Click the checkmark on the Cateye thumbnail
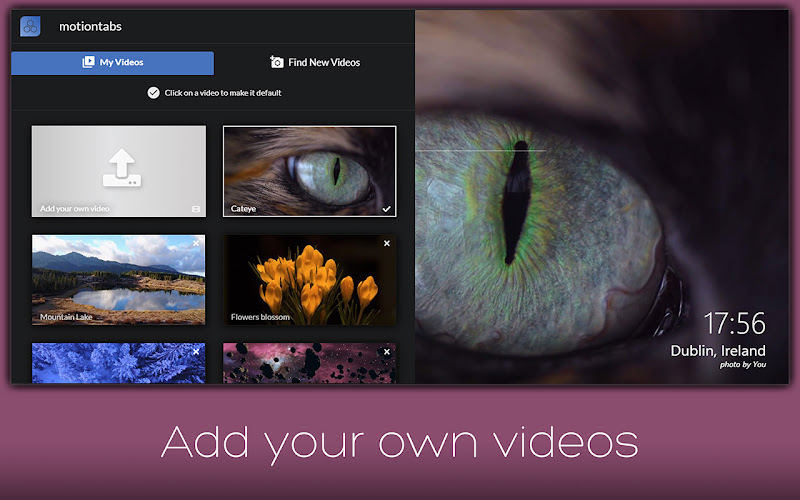The width and height of the screenshot is (800, 500). [x=387, y=209]
